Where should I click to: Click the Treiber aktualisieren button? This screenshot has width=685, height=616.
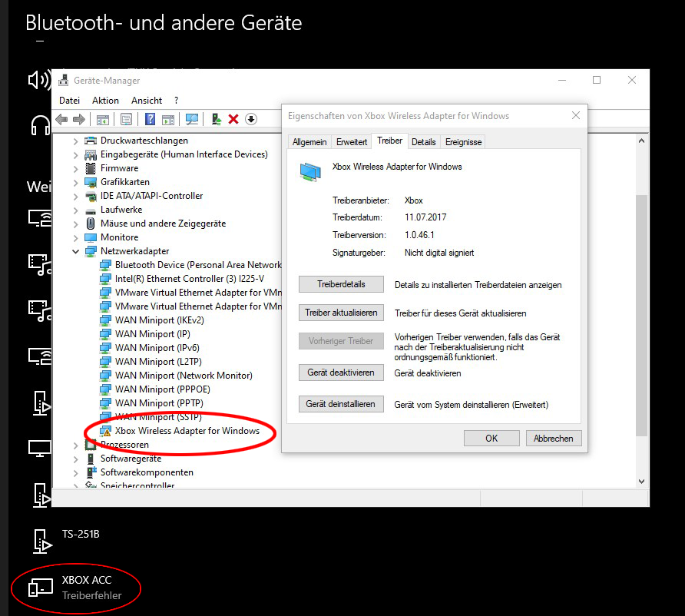pos(341,313)
